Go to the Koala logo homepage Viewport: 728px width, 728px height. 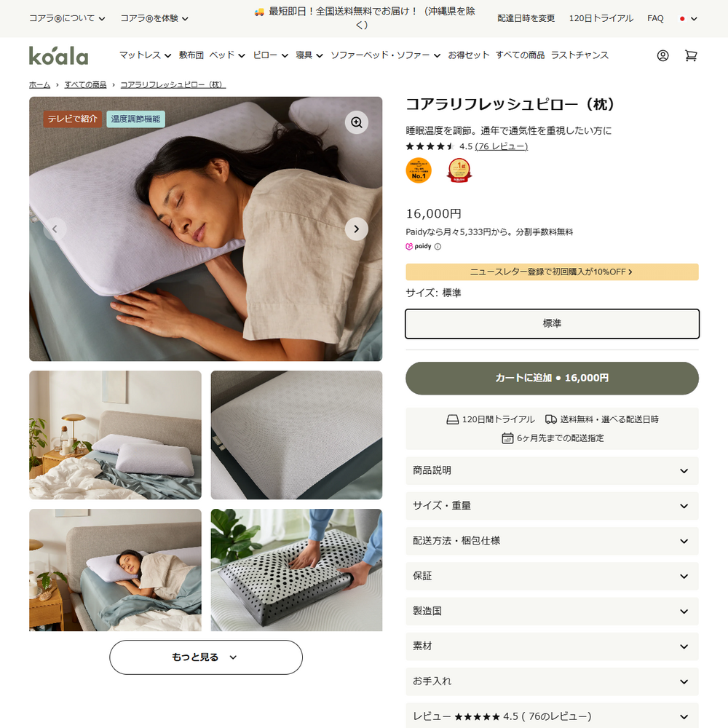[x=58, y=56]
